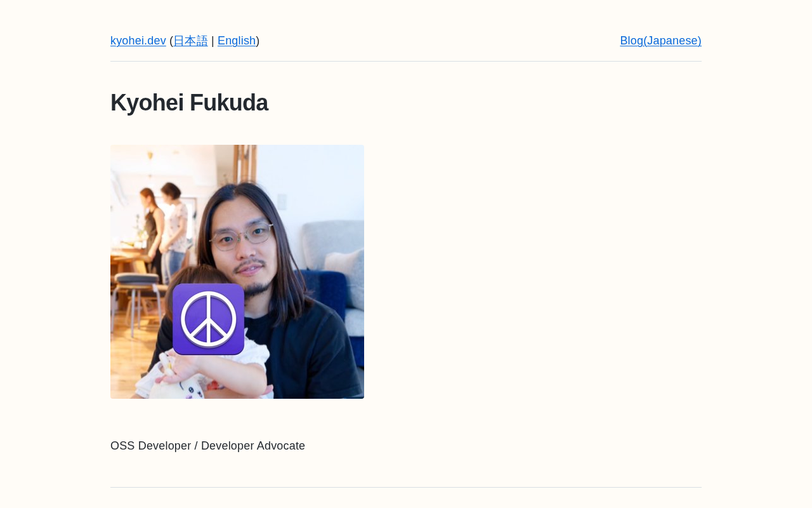Switch the site language to 日本語
Viewport: 812px width, 508px height.
tap(190, 41)
